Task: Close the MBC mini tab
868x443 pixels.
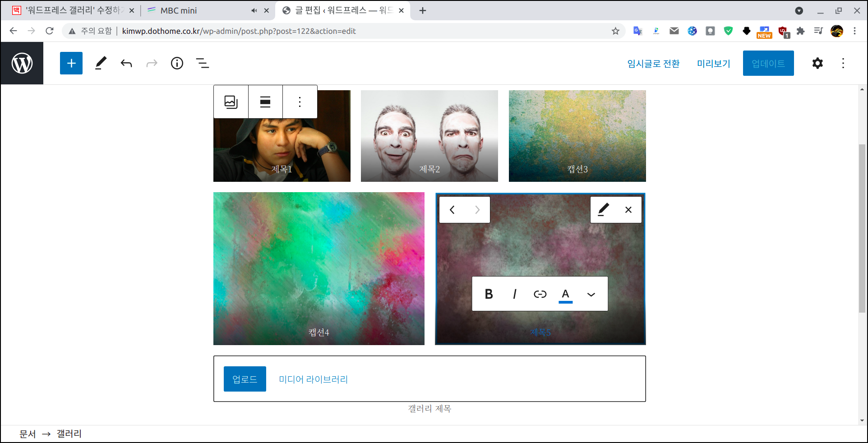Action: point(267,10)
